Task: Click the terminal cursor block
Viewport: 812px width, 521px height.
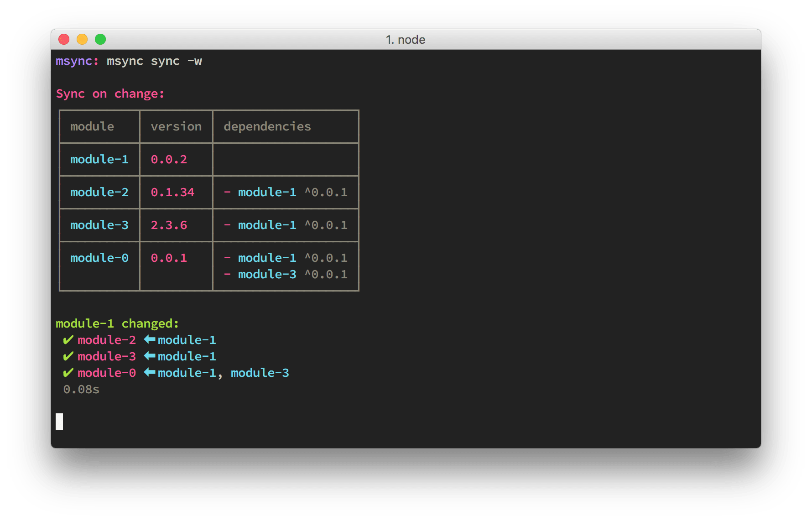Action: tap(59, 422)
